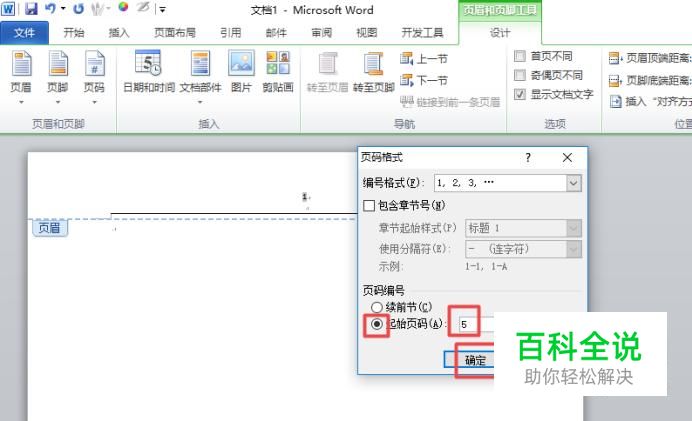Switch to the 开始 tab
The image size is (692, 421).
[x=74, y=33]
